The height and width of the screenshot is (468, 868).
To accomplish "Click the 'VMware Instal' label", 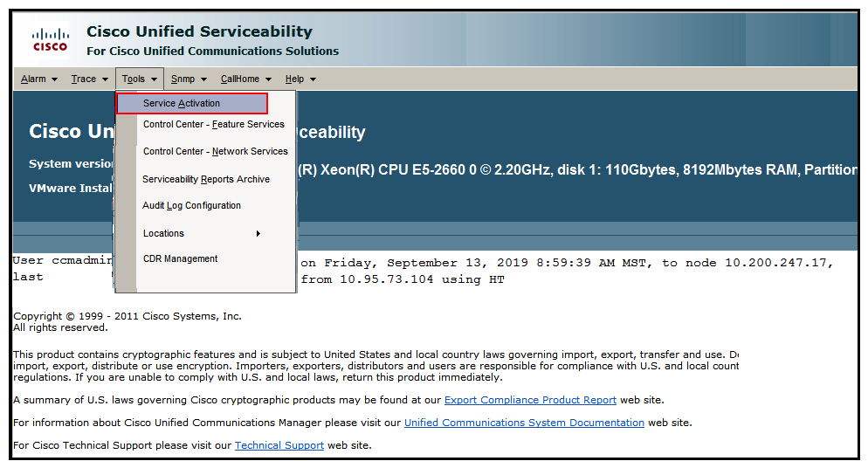I will coord(71,188).
